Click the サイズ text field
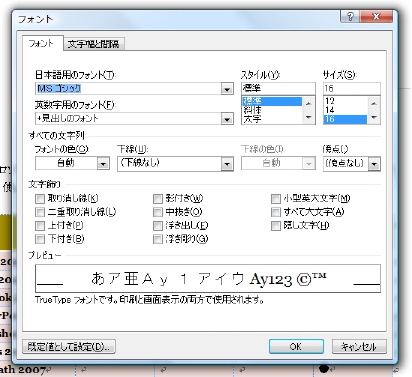The image size is (412, 377). point(352,88)
